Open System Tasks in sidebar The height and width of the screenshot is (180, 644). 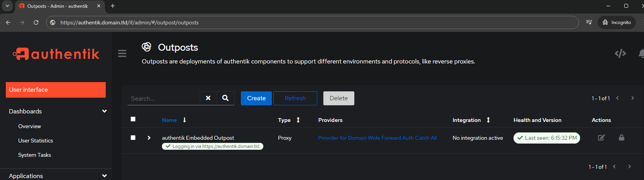pyautogui.click(x=34, y=155)
